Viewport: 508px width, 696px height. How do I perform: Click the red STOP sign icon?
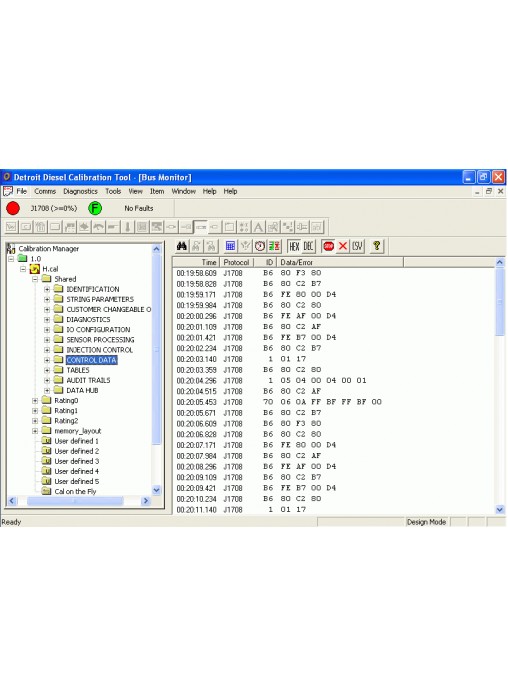[x=328, y=246]
